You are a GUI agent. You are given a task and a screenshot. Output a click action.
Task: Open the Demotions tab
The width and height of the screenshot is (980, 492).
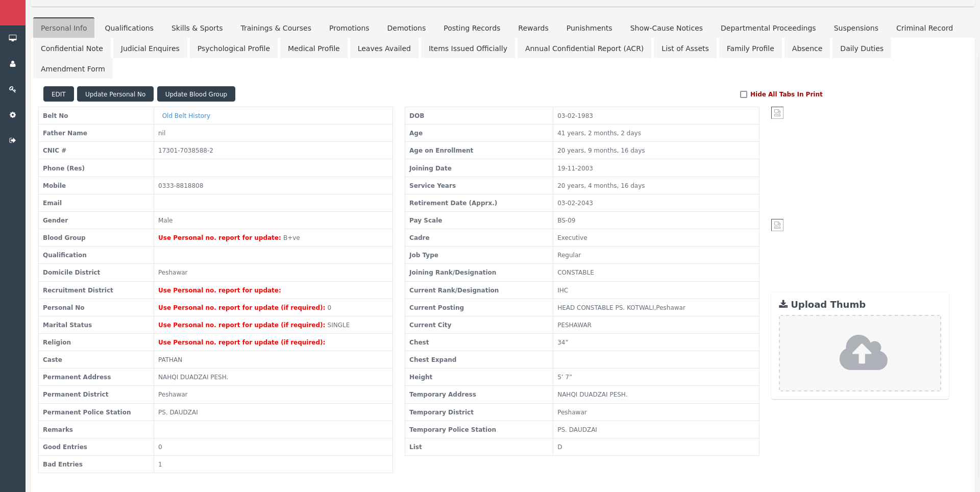[x=406, y=28]
